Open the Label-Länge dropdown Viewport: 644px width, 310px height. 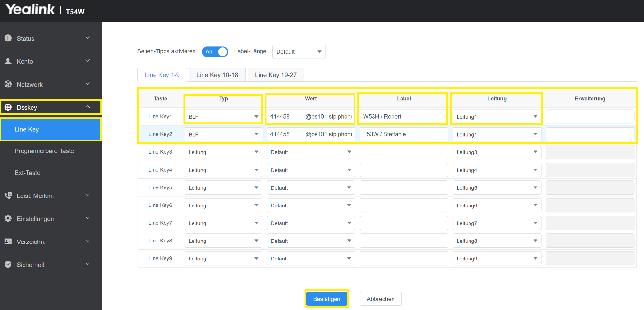[x=299, y=52]
